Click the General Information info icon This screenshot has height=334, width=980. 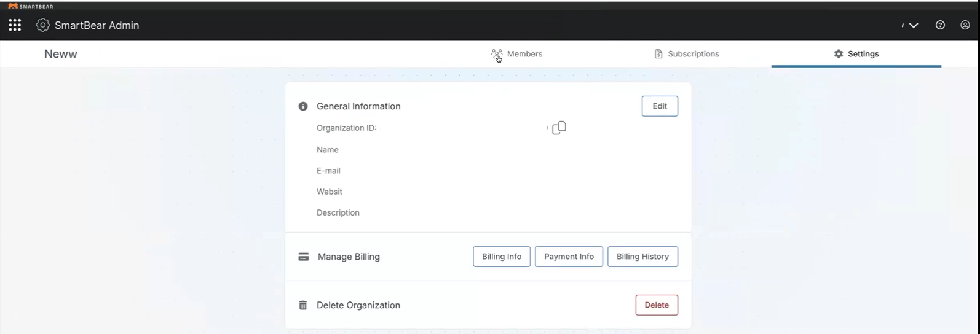pyautogui.click(x=303, y=106)
